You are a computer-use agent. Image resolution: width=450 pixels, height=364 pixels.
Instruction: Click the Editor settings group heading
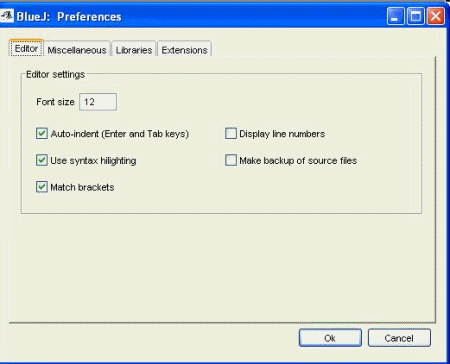(x=56, y=74)
